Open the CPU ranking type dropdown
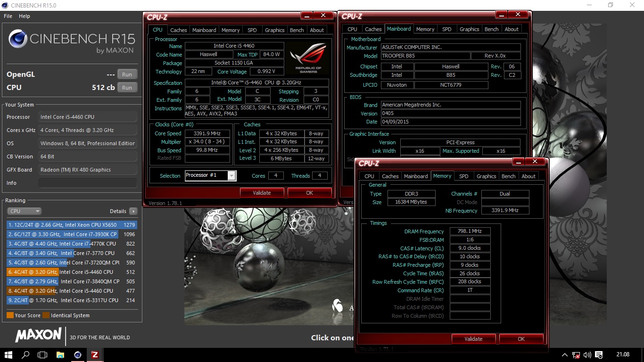Image resolution: width=644 pixels, height=362 pixels. (x=24, y=211)
